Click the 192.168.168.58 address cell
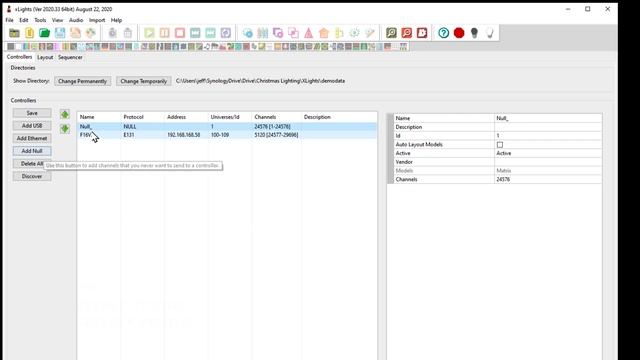 click(x=184, y=135)
